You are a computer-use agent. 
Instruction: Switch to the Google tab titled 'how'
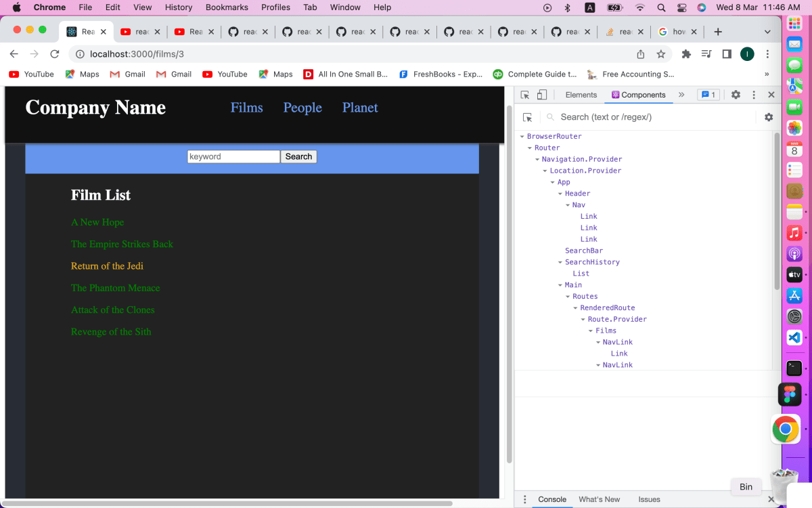pyautogui.click(x=677, y=32)
